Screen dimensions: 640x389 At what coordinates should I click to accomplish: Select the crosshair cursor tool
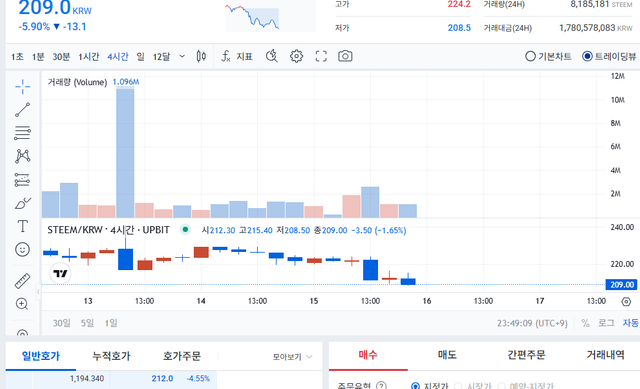22,87
